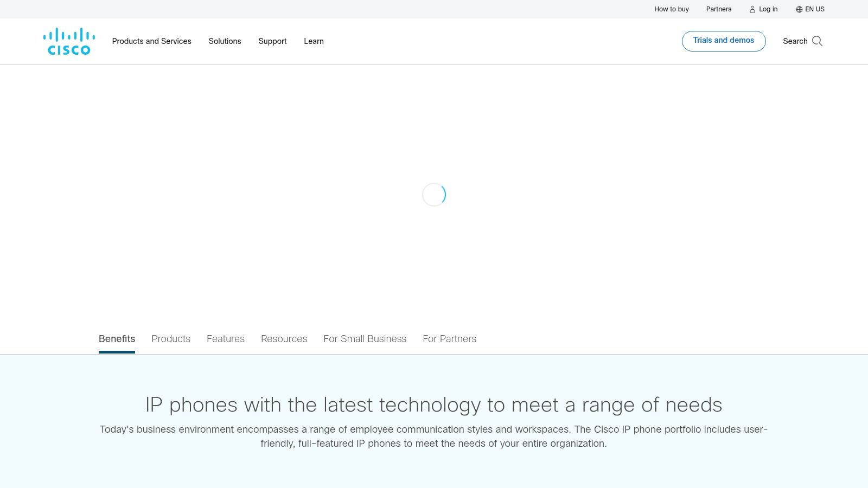Open the Resources tab
Screen dimensions: 868x488
point(284,339)
